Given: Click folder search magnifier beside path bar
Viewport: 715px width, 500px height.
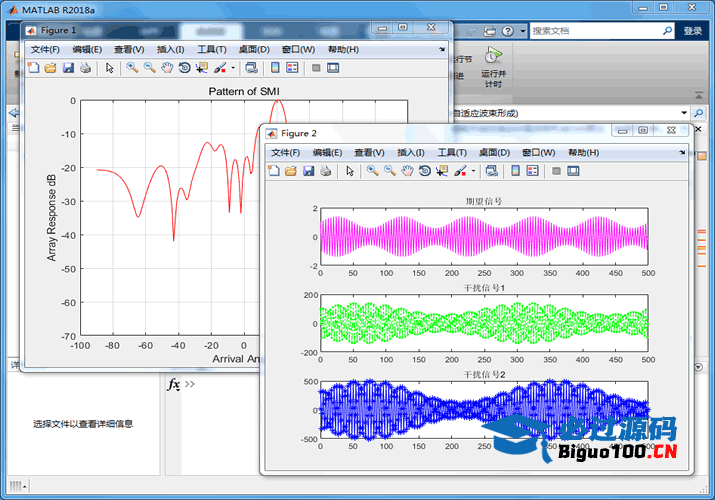Looking at the screenshot, I should pyautogui.click(x=699, y=113).
